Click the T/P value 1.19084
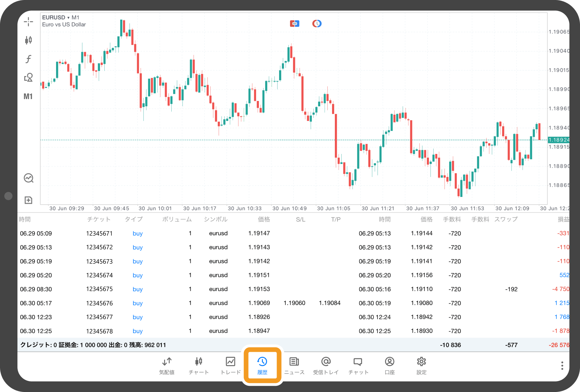The height and width of the screenshot is (392, 580). pos(330,303)
